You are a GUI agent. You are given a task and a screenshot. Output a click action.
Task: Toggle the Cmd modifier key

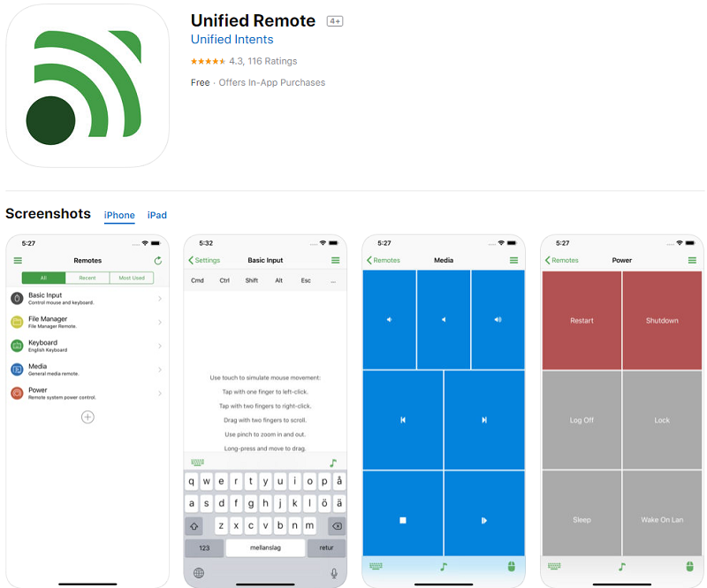[197, 280]
